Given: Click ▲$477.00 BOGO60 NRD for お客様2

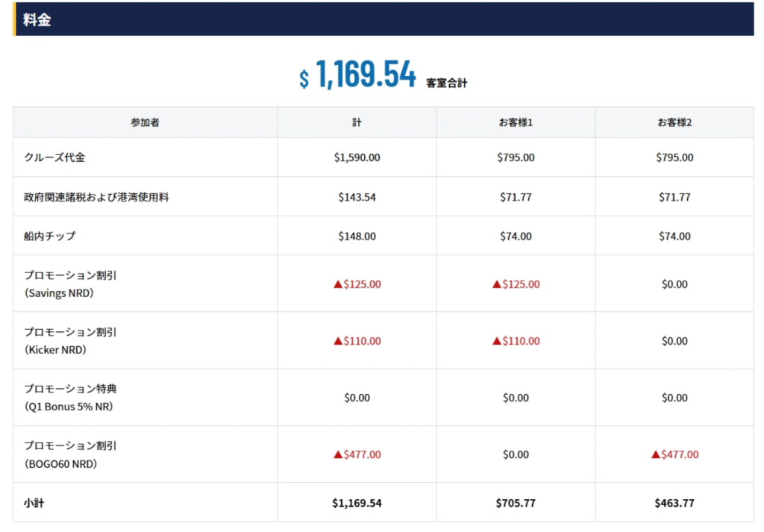Looking at the screenshot, I should (674, 454).
